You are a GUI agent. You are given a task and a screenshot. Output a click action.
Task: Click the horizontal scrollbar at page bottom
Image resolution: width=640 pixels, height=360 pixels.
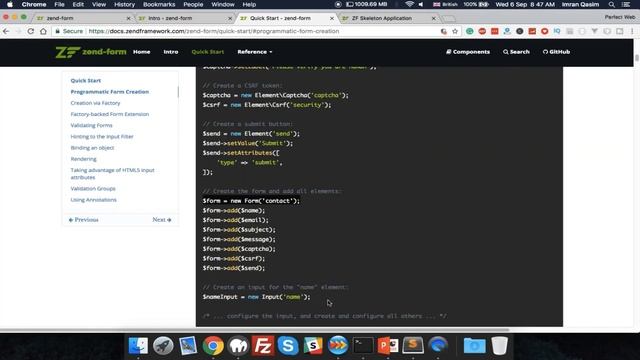pos(255,329)
